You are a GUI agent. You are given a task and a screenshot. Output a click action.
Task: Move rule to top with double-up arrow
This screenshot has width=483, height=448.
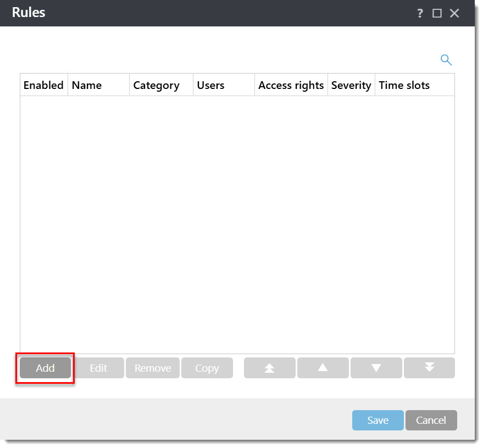click(x=270, y=368)
